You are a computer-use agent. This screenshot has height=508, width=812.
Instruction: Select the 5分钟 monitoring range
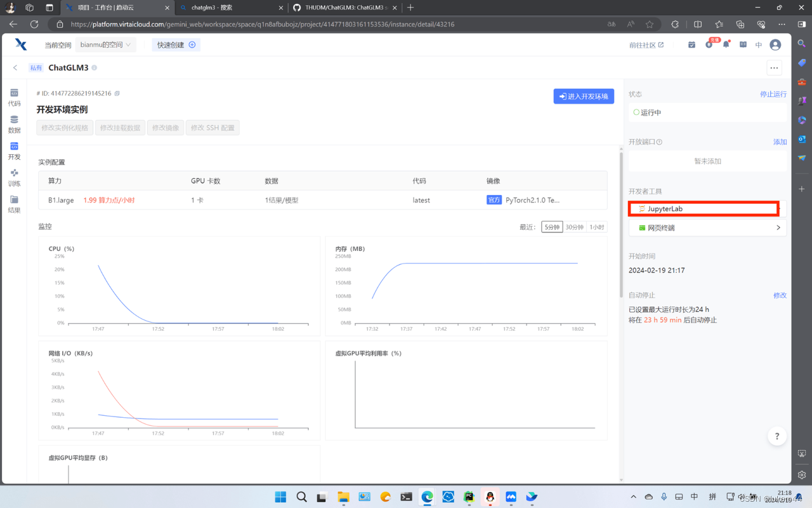click(x=552, y=227)
